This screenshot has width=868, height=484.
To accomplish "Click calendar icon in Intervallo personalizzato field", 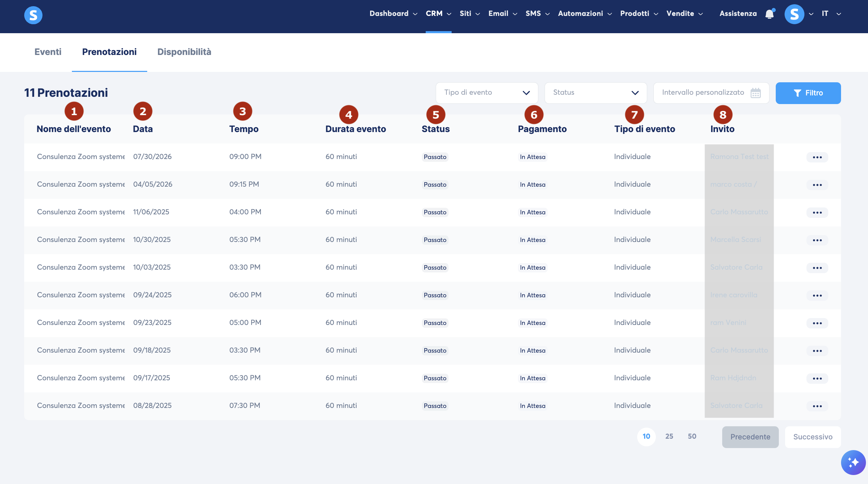I will click(x=756, y=93).
